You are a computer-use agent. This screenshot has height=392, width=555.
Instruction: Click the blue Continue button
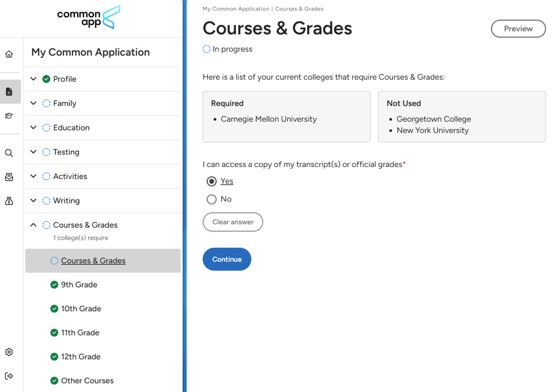pyautogui.click(x=227, y=259)
